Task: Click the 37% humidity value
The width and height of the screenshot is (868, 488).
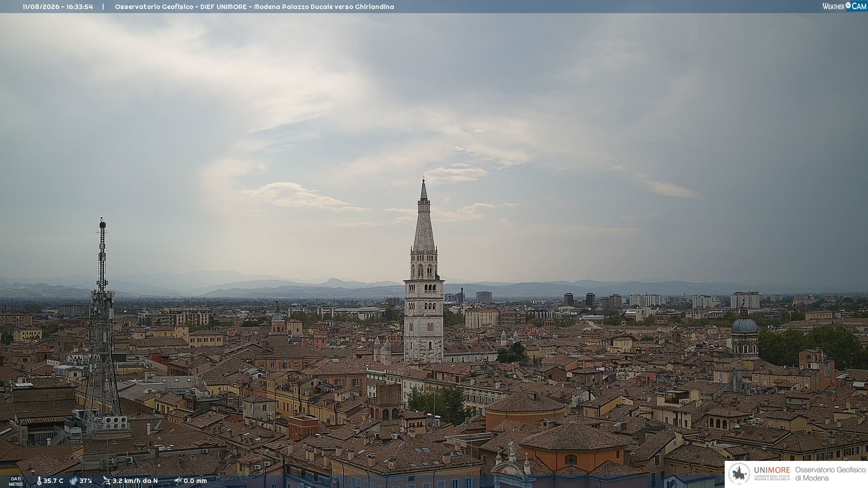Action: click(86, 481)
